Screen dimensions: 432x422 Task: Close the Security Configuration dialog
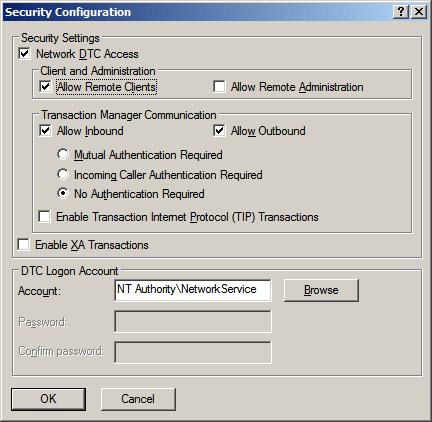pos(419,12)
